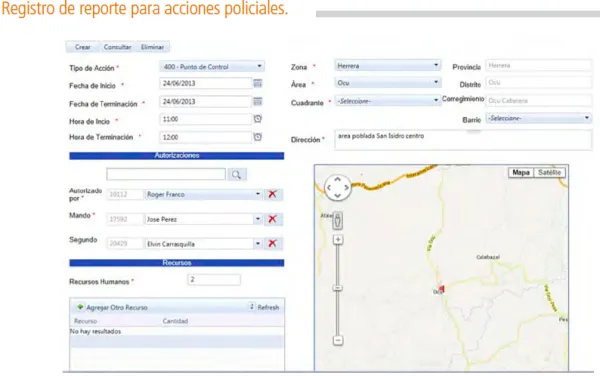Zoom out the map with minus
Image resolution: width=600 pixels, height=376 pixels.
(x=338, y=340)
